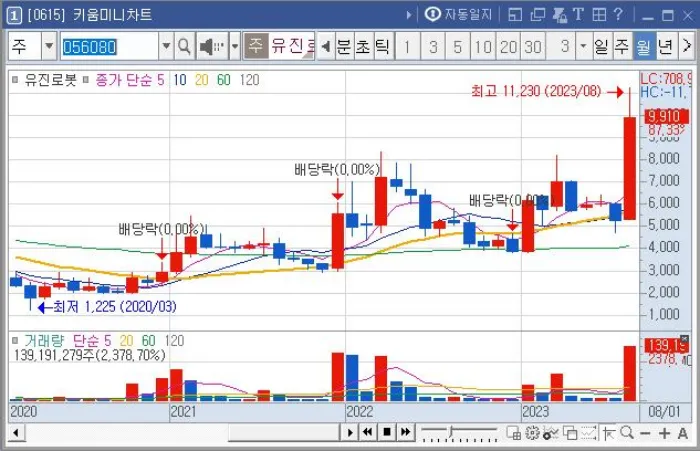Select interval preset 1
The width and height of the screenshot is (700, 451).
[x=407, y=46]
